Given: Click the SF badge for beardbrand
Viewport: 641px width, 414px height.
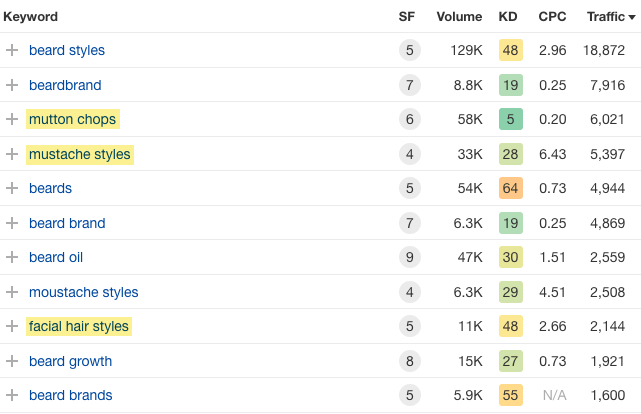Looking at the screenshot, I should coord(408,85).
